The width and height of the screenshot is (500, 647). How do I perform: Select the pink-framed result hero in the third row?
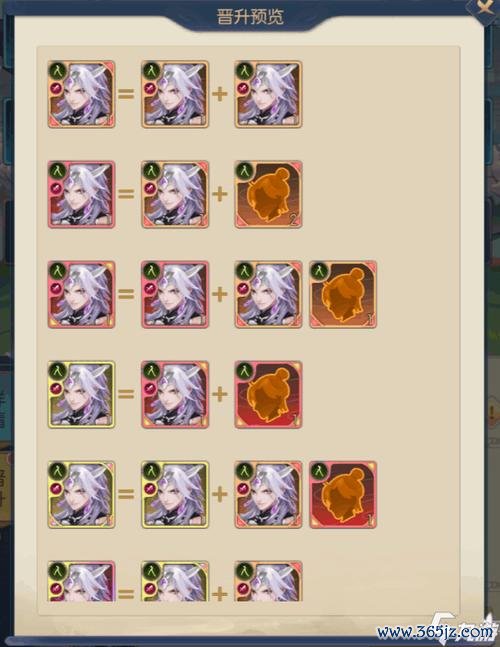tap(81, 294)
